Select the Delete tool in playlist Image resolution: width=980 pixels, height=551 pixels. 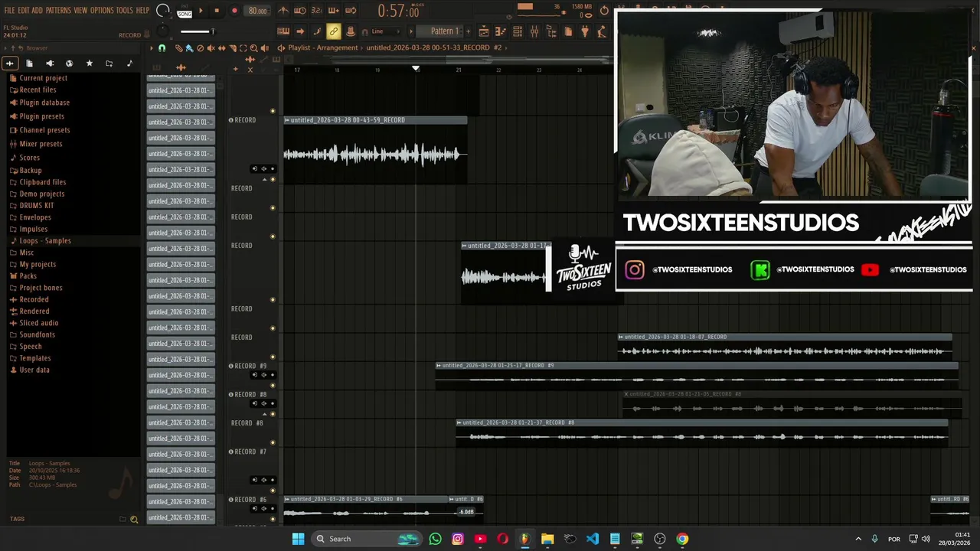(x=200, y=48)
